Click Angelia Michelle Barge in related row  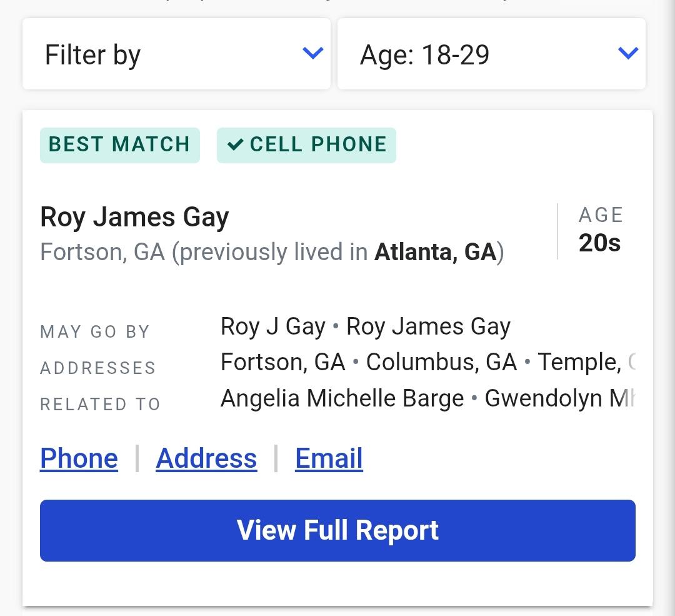342,398
